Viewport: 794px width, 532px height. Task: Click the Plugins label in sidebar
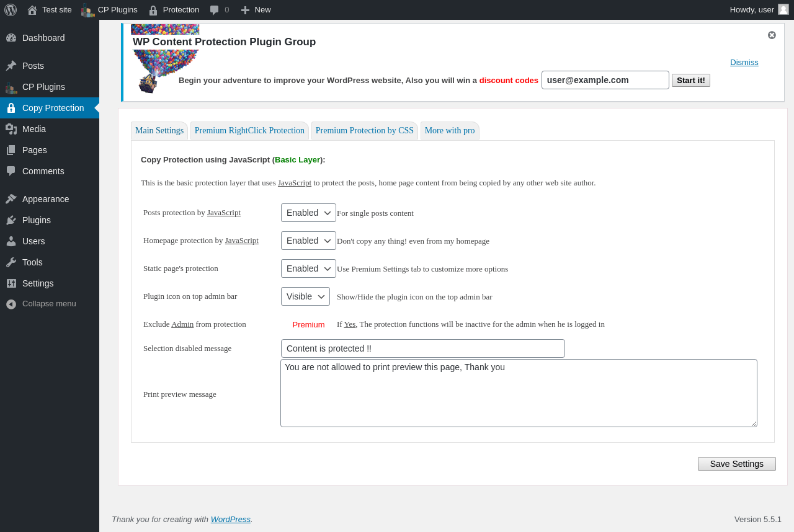[x=37, y=220]
